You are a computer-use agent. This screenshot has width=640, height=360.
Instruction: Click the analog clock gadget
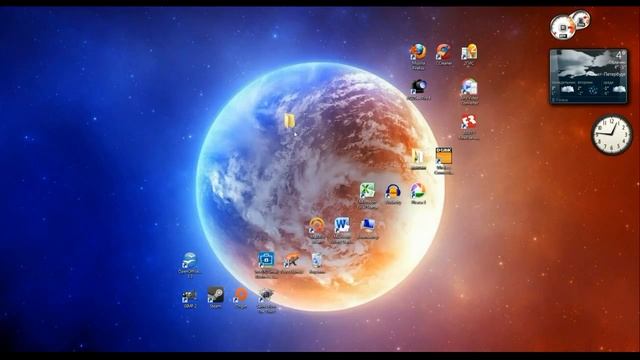pyautogui.click(x=612, y=135)
